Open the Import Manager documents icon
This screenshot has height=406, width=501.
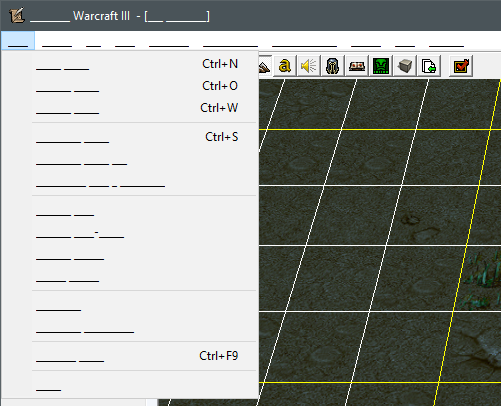(x=429, y=66)
